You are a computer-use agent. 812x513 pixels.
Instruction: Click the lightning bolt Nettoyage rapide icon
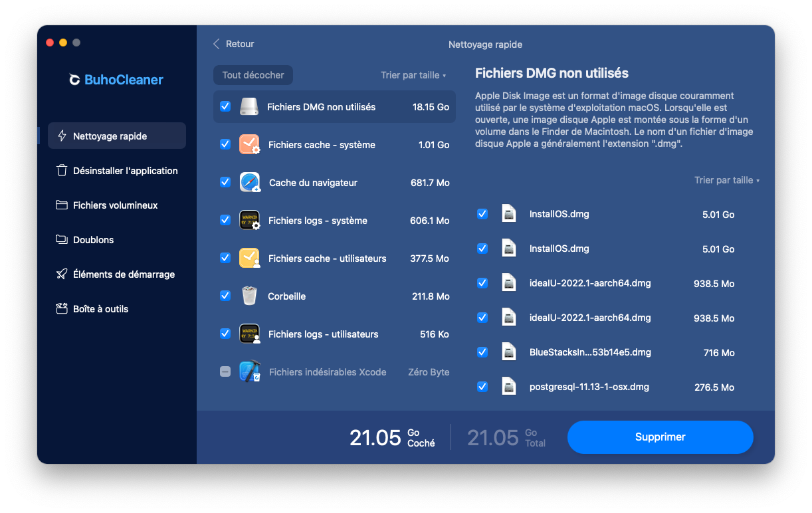(62, 136)
